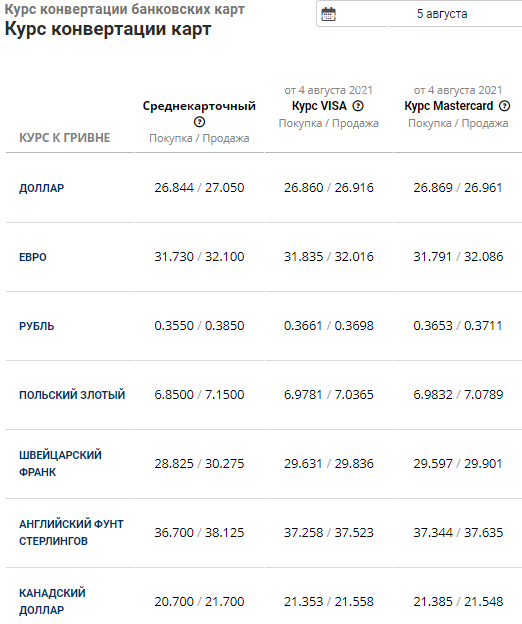Open the ЕВРО currency link

(x=33, y=257)
